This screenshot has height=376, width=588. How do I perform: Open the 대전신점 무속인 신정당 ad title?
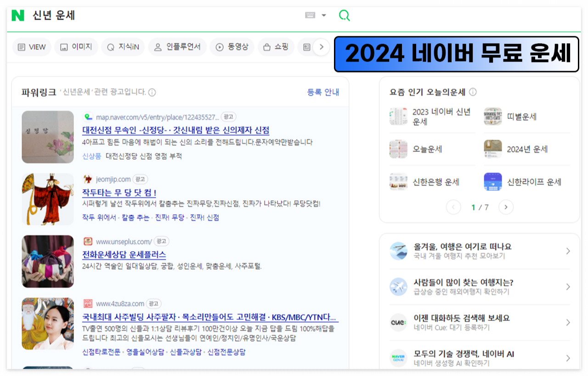coord(175,130)
